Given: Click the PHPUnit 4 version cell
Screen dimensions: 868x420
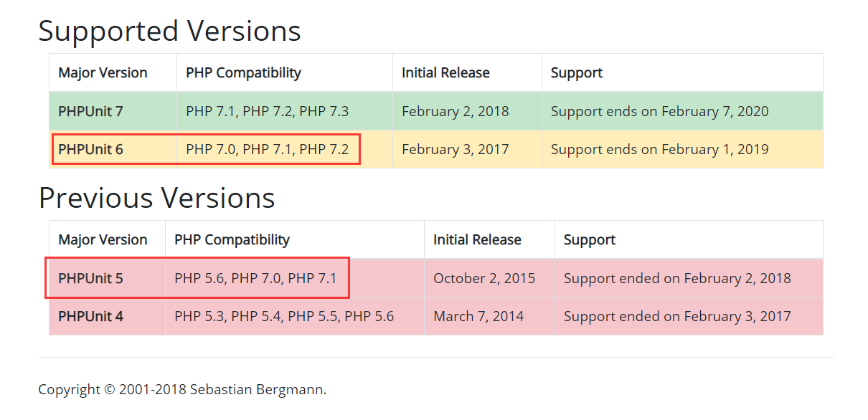Looking at the screenshot, I should [90, 316].
